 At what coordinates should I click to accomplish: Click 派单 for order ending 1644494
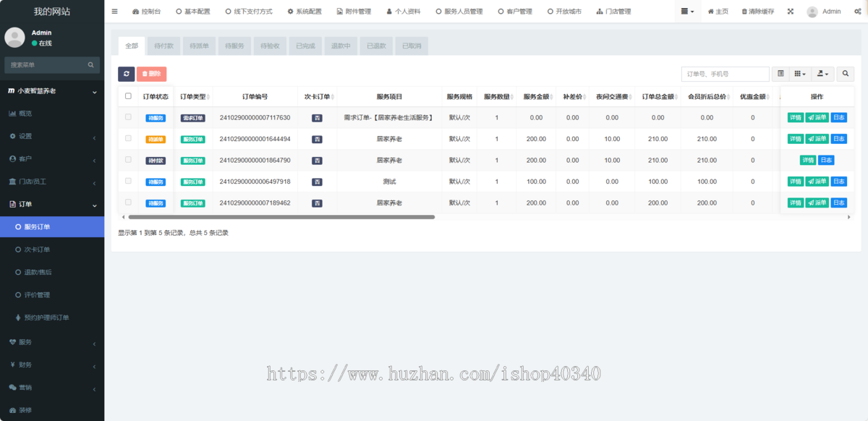coord(817,139)
